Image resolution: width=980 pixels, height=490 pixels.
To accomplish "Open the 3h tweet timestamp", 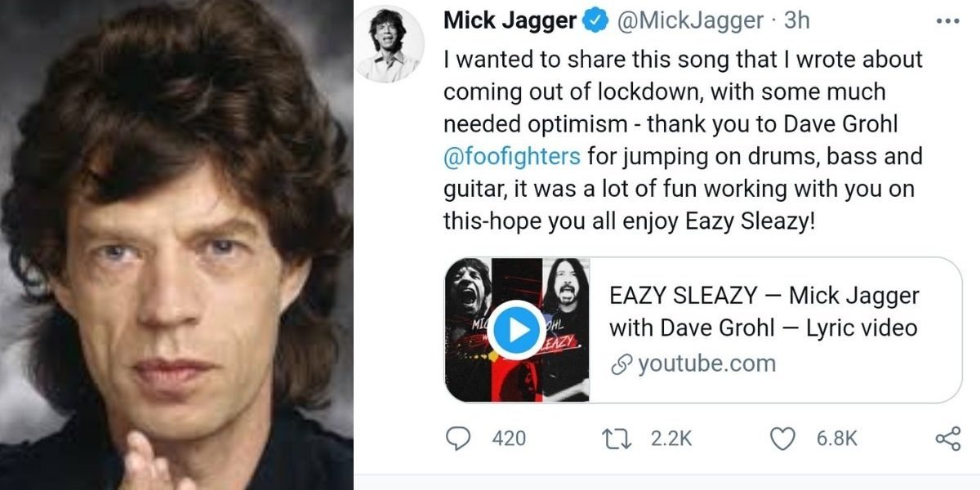I will (x=797, y=21).
